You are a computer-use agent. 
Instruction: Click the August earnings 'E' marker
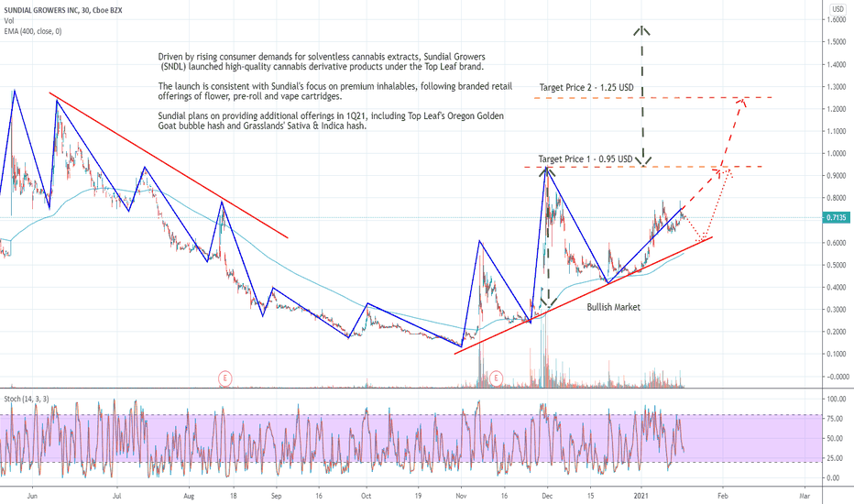click(x=224, y=378)
